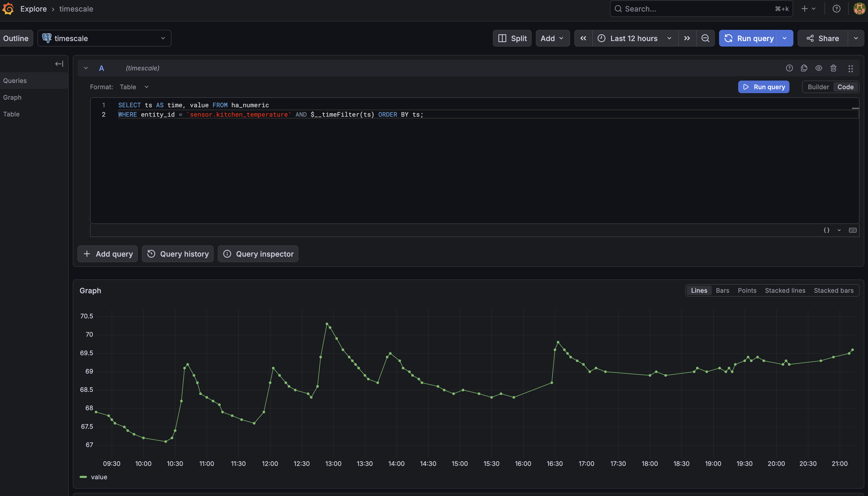Open the timescale data source selector
The height and width of the screenshot is (496, 868).
[x=104, y=38]
